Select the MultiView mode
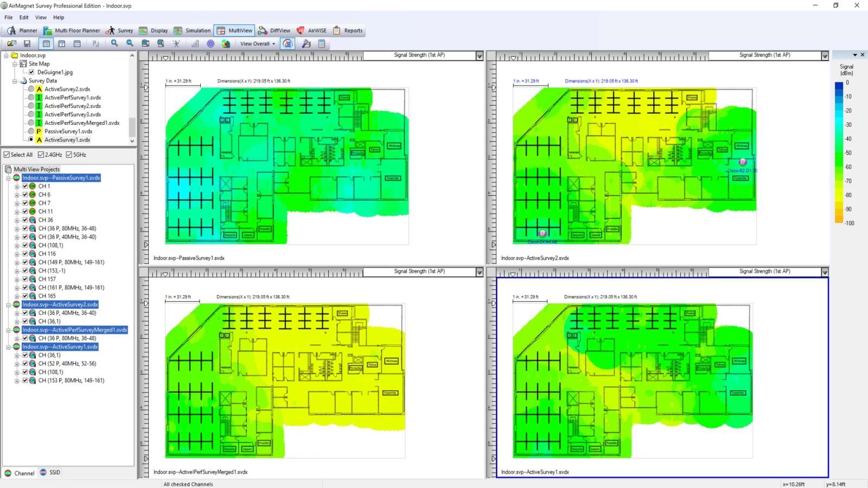This screenshot has height=488, width=868. coord(234,30)
